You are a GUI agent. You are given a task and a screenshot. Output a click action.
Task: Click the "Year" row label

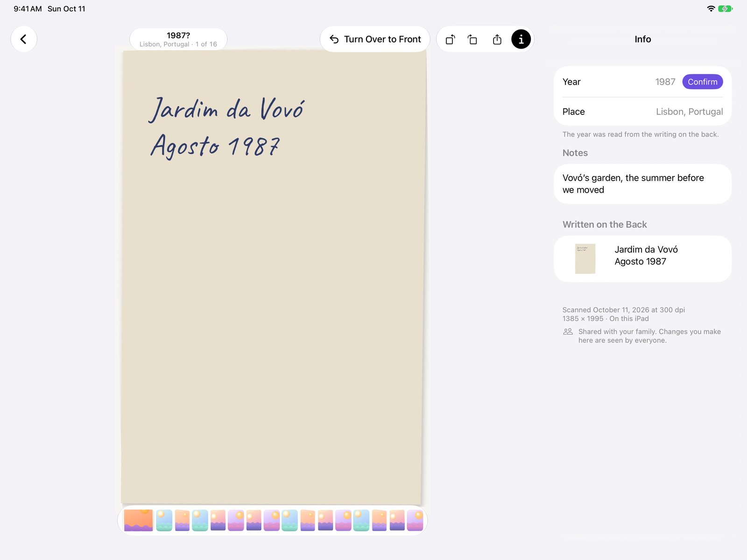pyautogui.click(x=571, y=82)
